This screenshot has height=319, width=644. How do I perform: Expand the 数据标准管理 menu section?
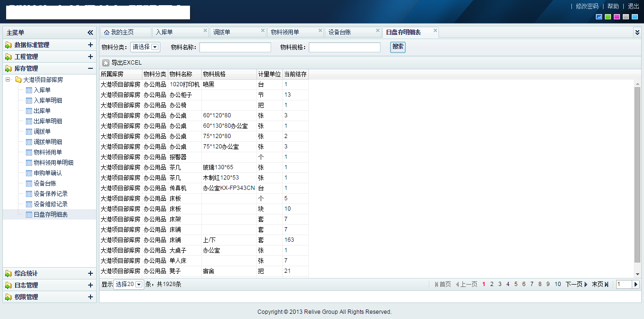(90, 45)
